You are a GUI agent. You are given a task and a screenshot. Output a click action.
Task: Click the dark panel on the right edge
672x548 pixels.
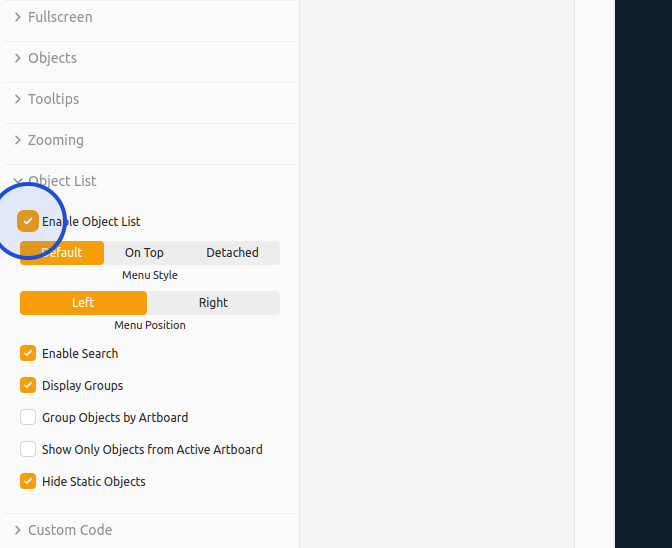643,274
